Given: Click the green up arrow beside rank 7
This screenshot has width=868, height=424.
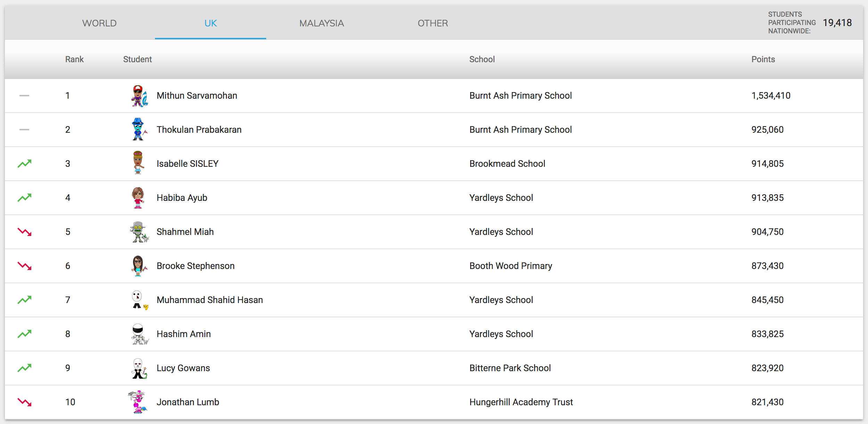Looking at the screenshot, I should (24, 300).
